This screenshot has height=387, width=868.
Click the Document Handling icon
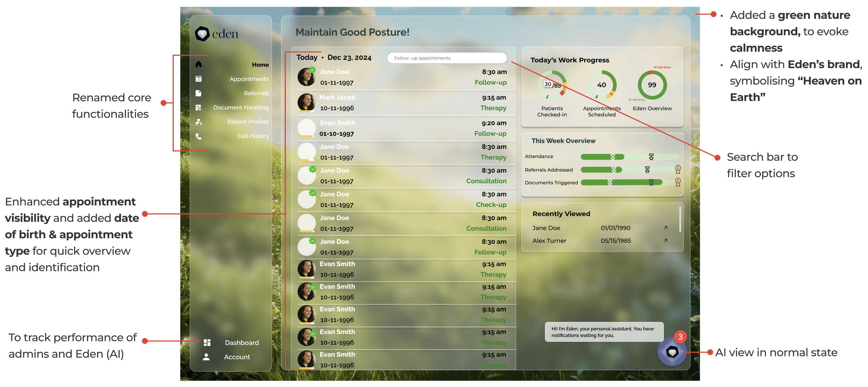199,107
